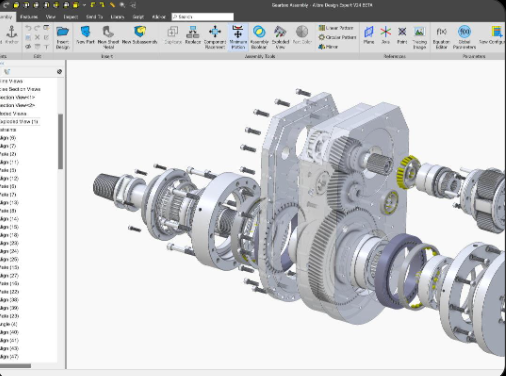
Task: Click the explorer panel vertical scrollbar
Action: coord(60,141)
